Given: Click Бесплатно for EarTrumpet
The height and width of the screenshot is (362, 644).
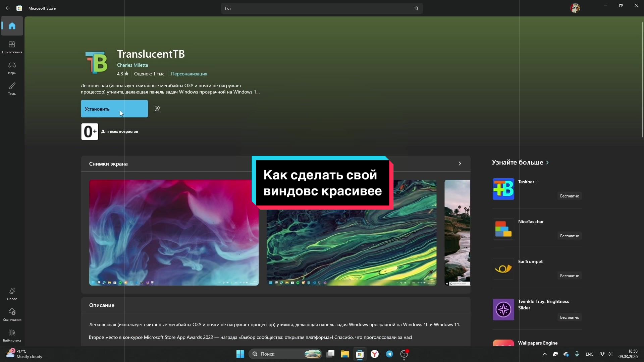Looking at the screenshot, I should coord(570,276).
